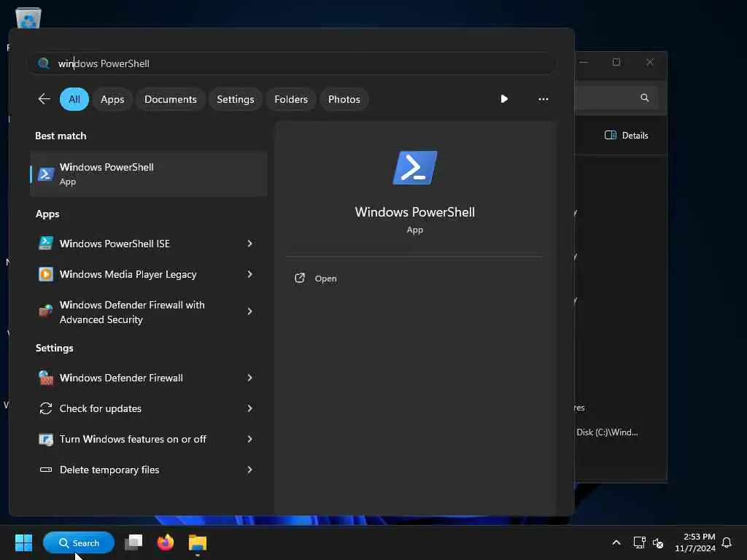The width and height of the screenshot is (747, 560).
Task: Click the large PowerShell logo in preview pane
Action: [414, 168]
